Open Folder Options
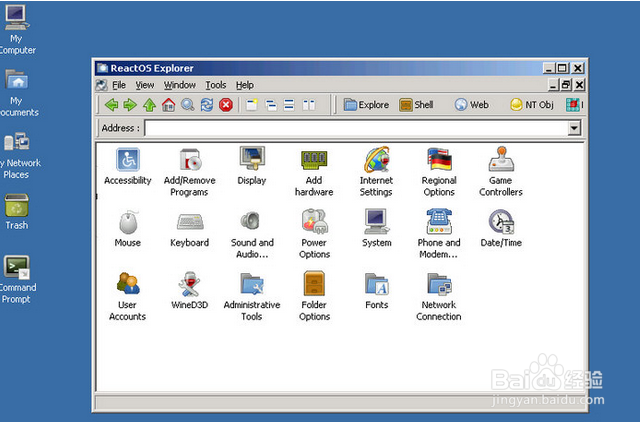Viewport: 640px width, 422px height. click(x=314, y=297)
